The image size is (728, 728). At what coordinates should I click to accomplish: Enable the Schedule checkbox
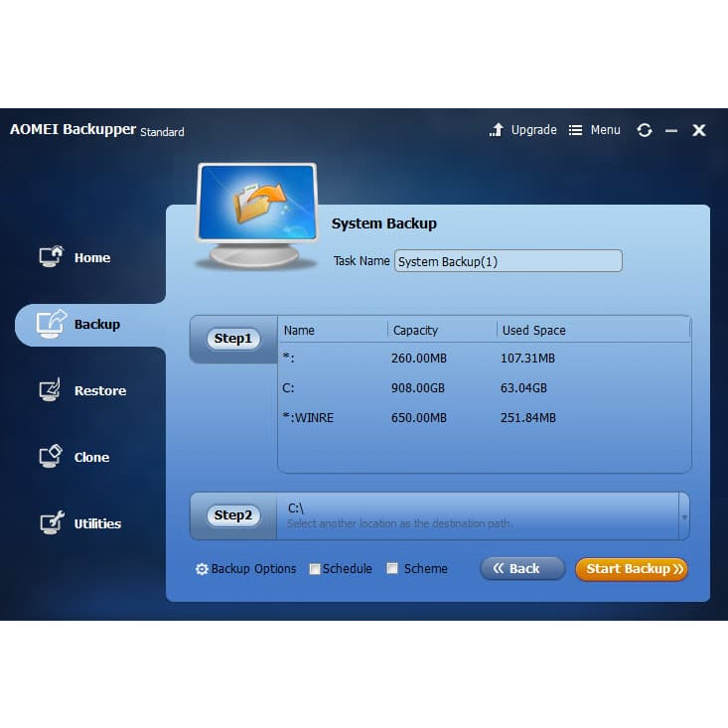pyautogui.click(x=314, y=569)
